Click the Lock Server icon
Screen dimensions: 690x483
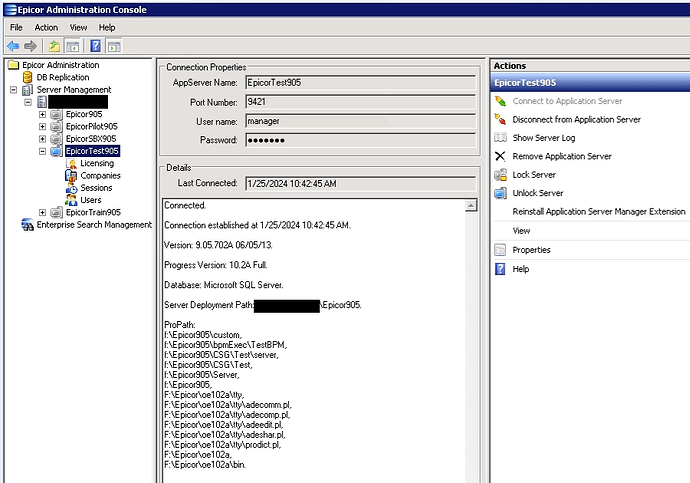(x=500, y=175)
